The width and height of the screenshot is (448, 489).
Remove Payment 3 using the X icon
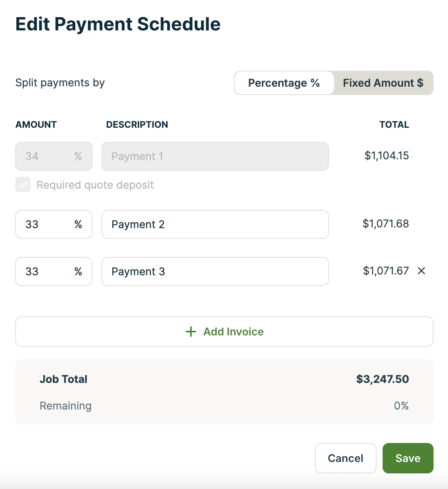421,271
